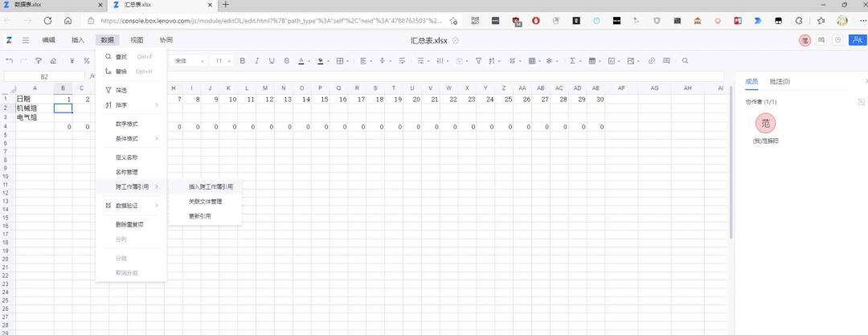Toggle strikethrough formatting
The width and height of the screenshot is (868, 335).
(286, 61)
